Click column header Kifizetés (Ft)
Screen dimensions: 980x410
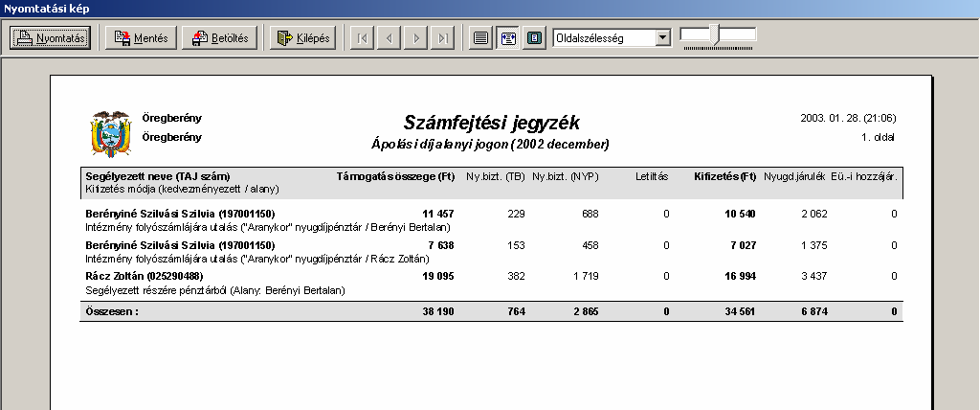coord(725,176)
